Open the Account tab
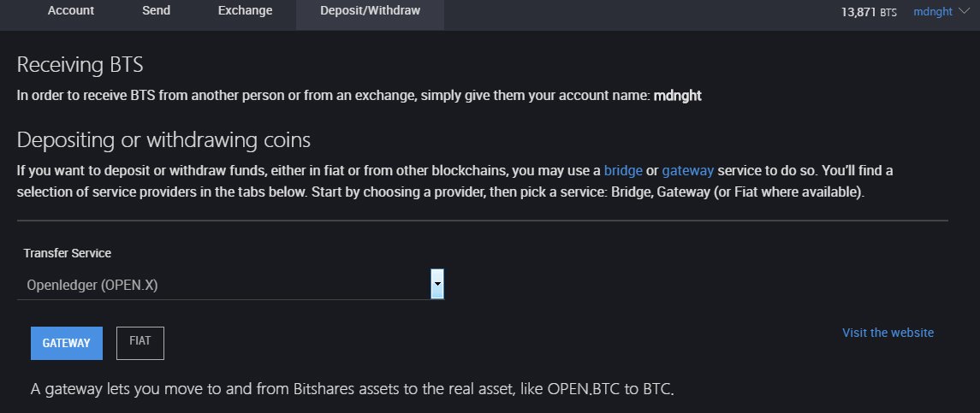This screenshot has height=413, width=980. tap(71, 11)
